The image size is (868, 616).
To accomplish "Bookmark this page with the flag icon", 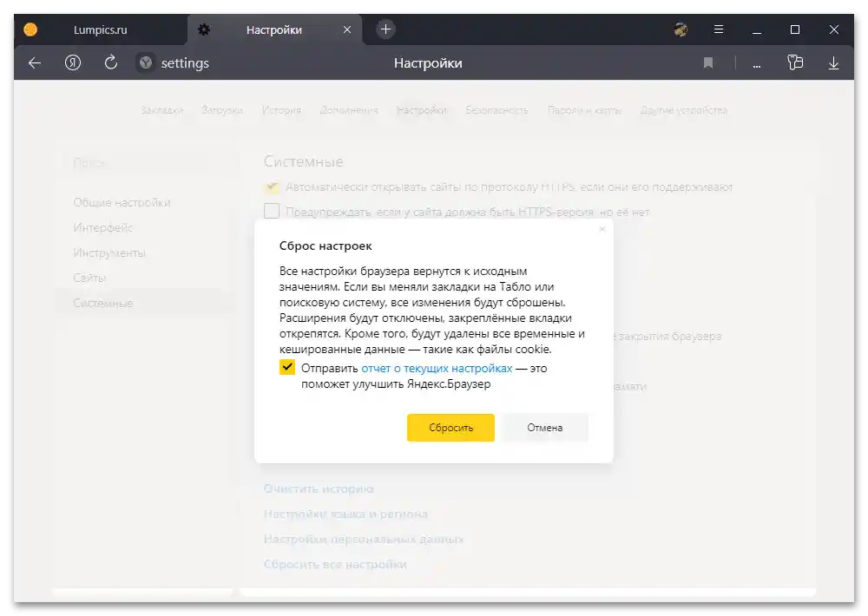I will pyautogui.click(x=708, y=63).
